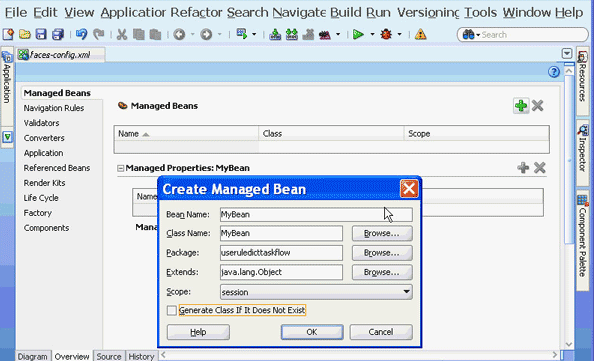Select Render Kits in left list
Image resolution: width=594 pixels, height=361 pixels.
coord(44,183)
